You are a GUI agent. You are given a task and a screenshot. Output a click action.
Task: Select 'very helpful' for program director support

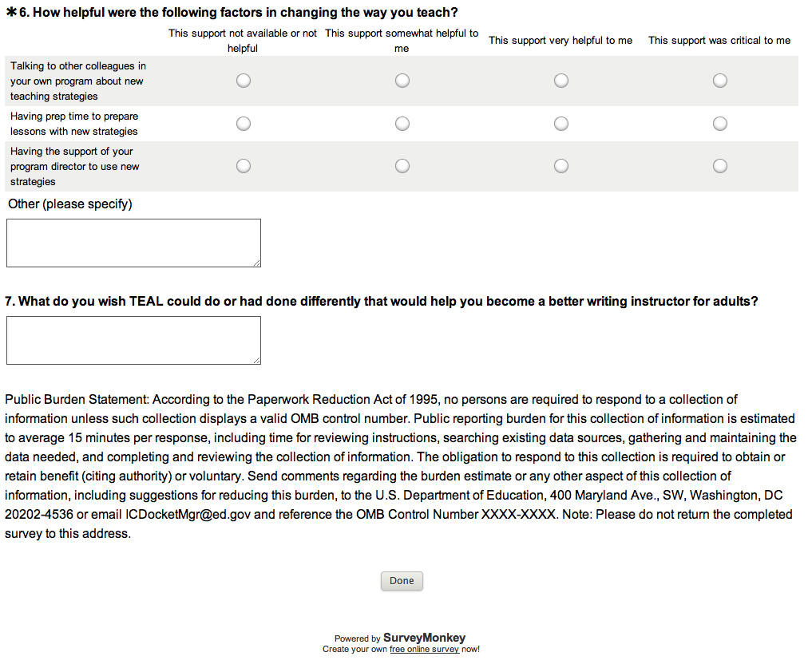561,166
